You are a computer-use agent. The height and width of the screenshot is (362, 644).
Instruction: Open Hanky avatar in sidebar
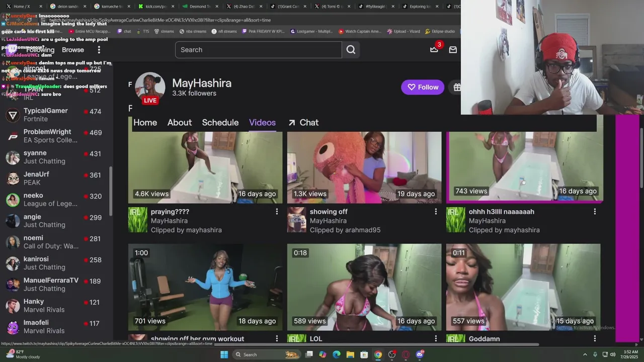pyautogui.click(x=13, y=306)
